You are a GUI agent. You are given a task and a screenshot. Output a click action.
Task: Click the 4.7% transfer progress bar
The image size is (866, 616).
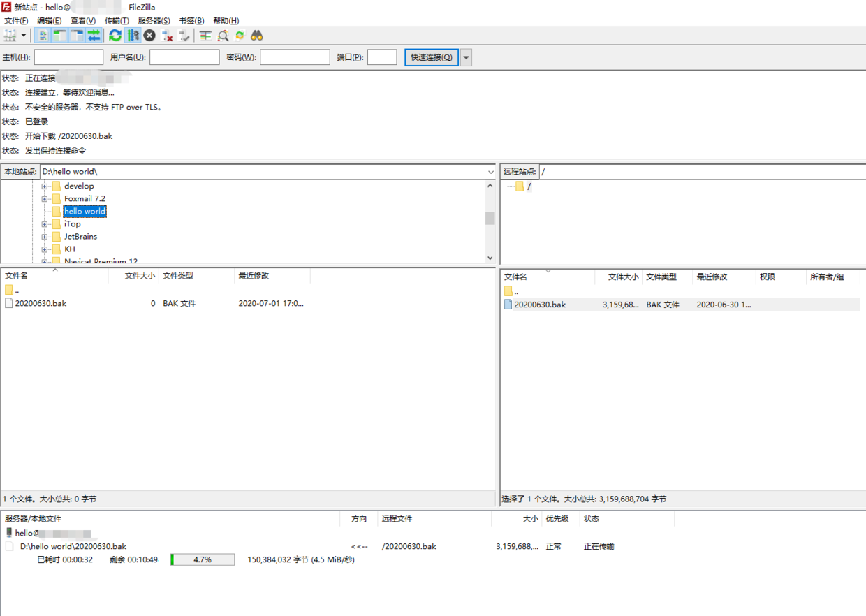(203, 560)
